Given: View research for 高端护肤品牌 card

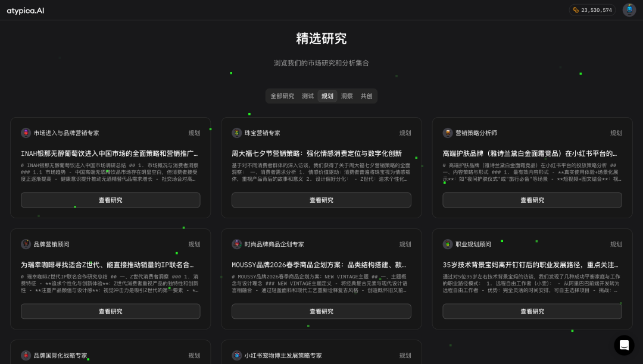Looking at the screenshot, I should coord(532,200).
